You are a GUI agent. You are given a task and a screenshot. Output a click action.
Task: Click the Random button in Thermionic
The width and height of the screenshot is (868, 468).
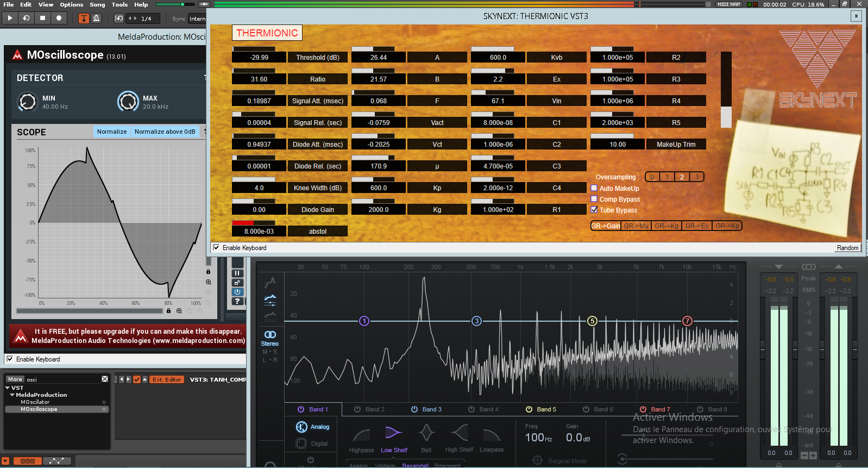848,248
